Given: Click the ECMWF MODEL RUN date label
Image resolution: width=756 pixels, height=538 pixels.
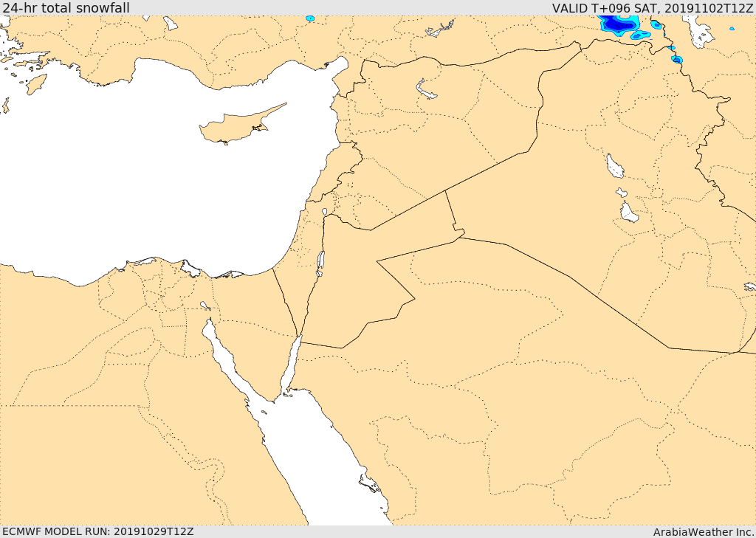Looking at the screenshot, I should point(97,531).
